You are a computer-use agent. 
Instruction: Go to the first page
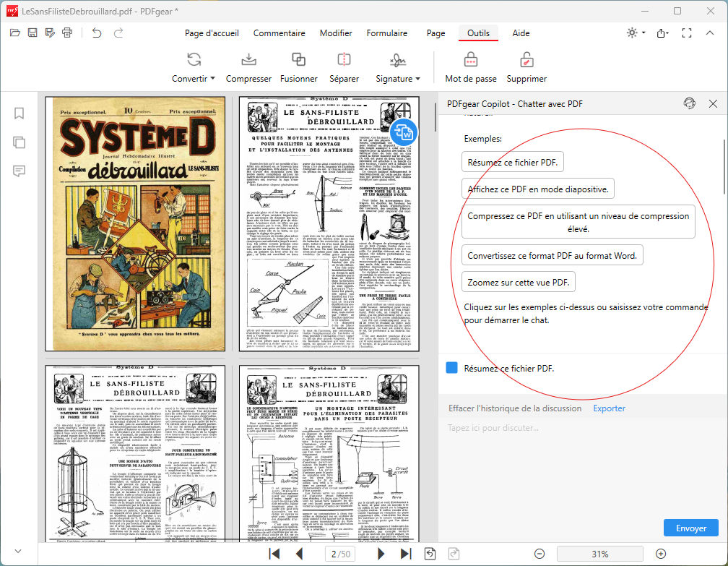[x=274, y=554]
